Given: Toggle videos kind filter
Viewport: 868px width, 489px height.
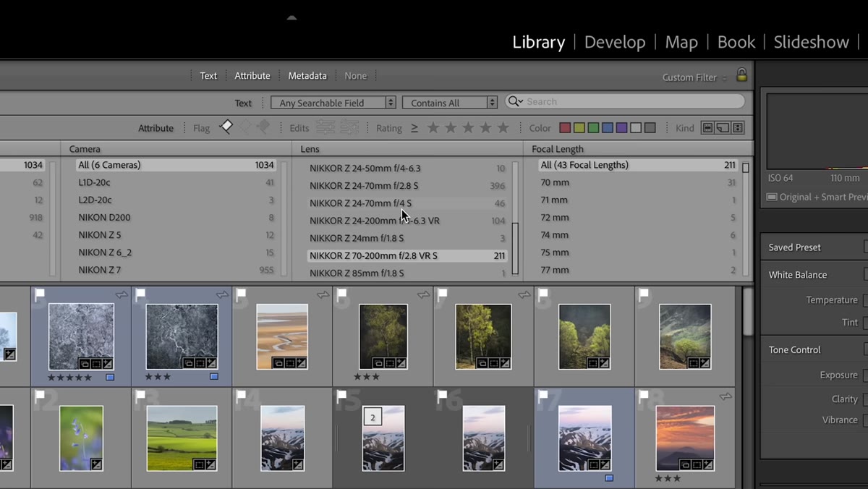Looking at the screenshot, I should pyautogui.click(x=738, y=128).
